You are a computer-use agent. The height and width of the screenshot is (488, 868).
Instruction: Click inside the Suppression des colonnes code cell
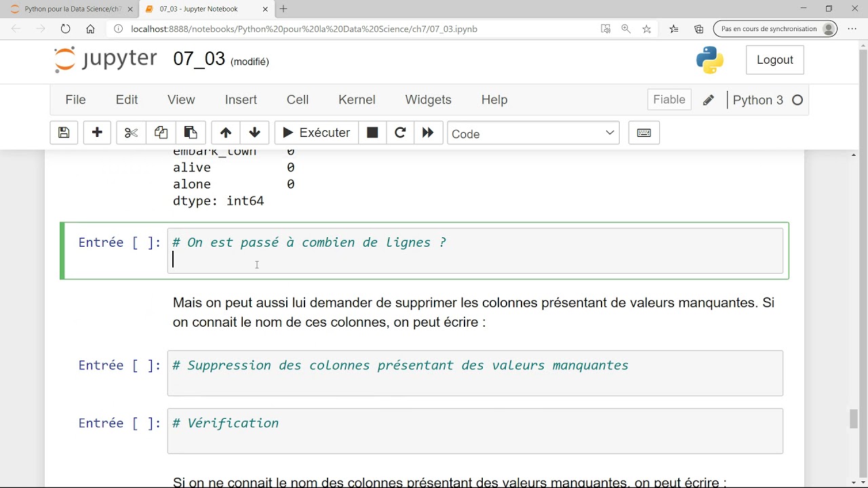pos(475,373)
